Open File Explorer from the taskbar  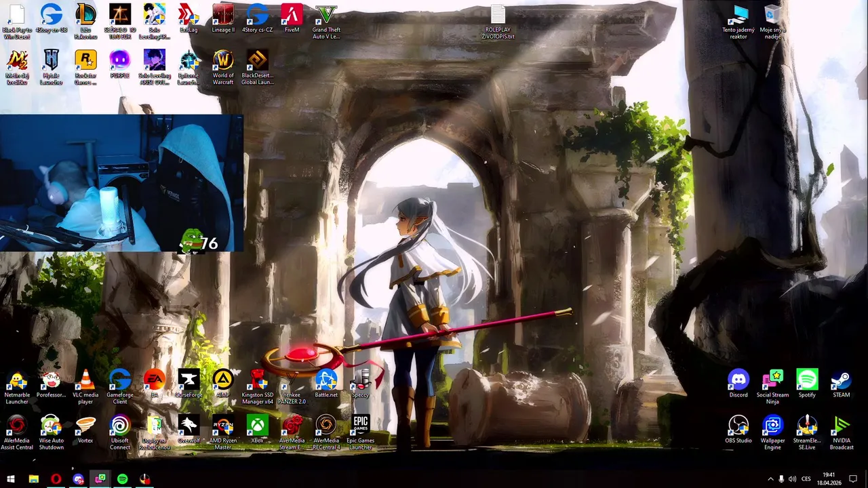pyautogui.click(x=33, y=479)
